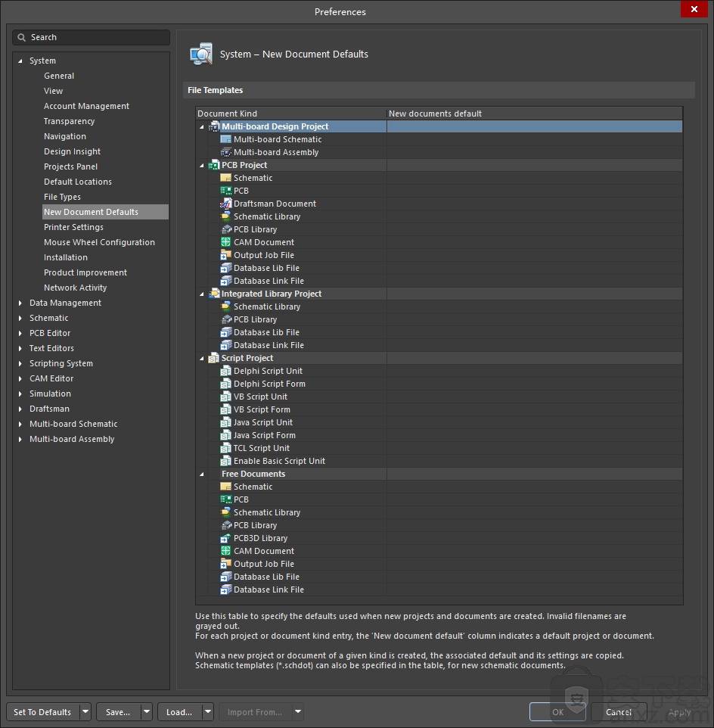Expand the Data Management node

(x=20, y=303)
